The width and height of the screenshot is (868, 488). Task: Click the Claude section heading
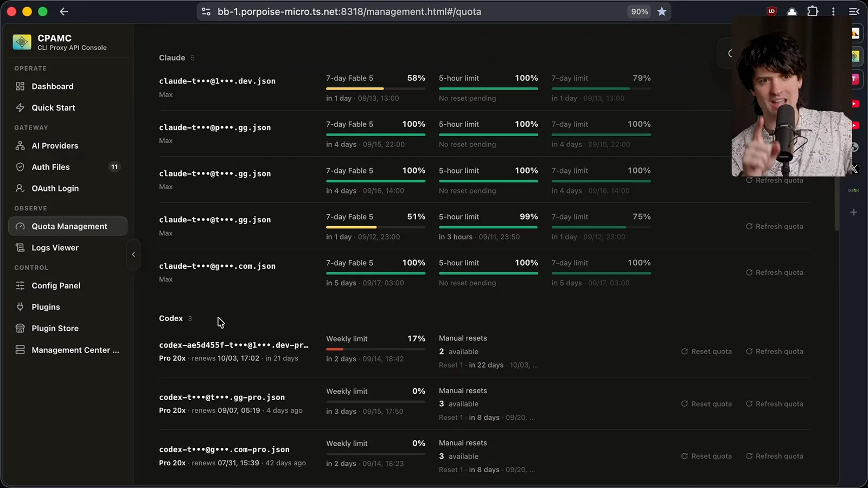[x=172, y=57]
